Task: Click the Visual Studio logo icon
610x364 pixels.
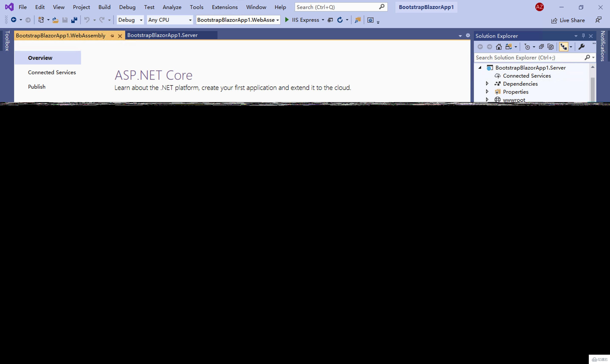Action: [x=9, y=7]
